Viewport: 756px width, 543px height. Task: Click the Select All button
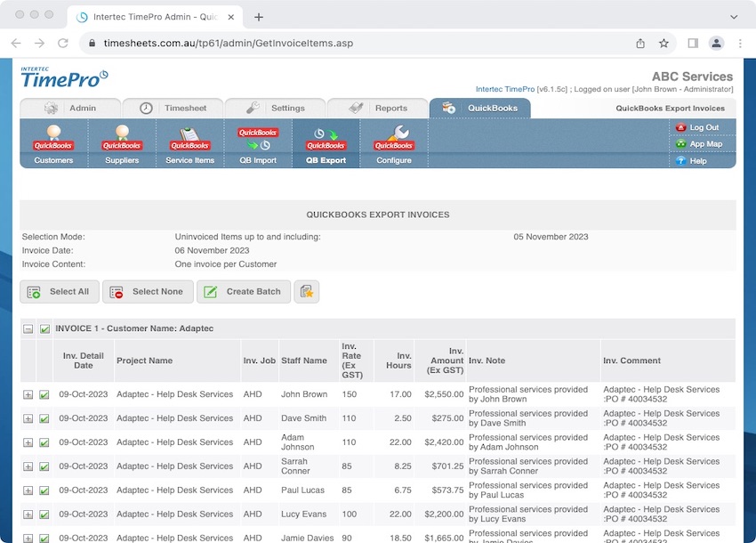[60, 292]
